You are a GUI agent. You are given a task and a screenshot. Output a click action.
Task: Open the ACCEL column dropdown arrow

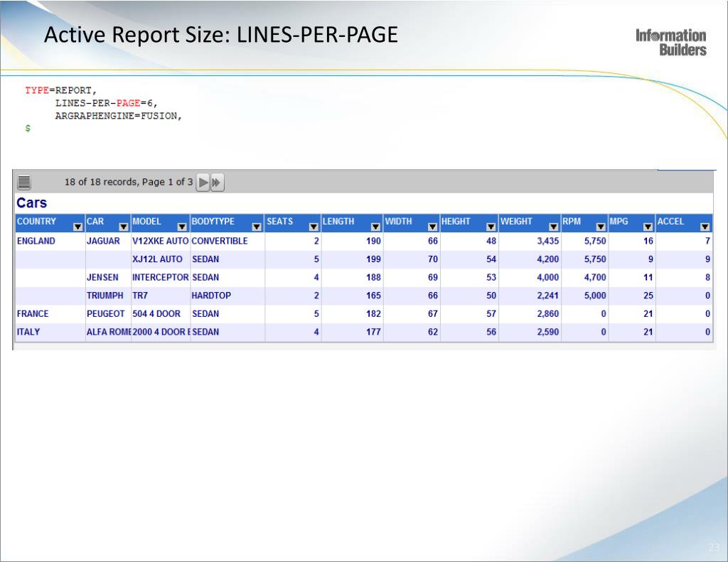tap(705, 227)
